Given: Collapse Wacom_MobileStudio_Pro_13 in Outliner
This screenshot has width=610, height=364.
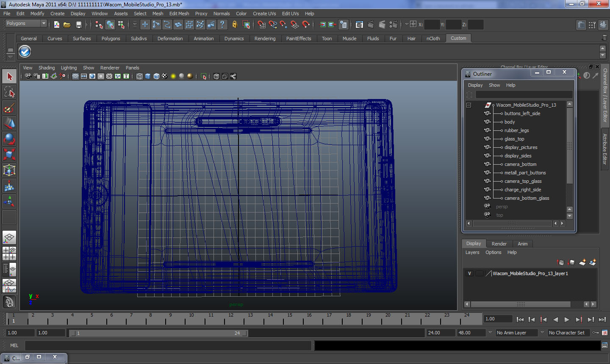Looking at the screenshot, I should [469, 105].
